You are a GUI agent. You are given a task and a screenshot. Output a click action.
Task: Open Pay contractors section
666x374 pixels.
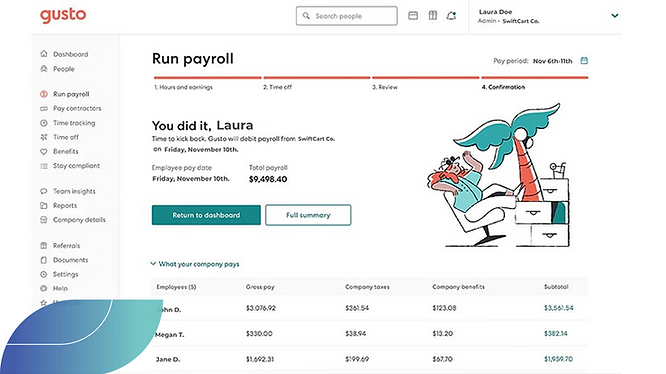point(77,108)
